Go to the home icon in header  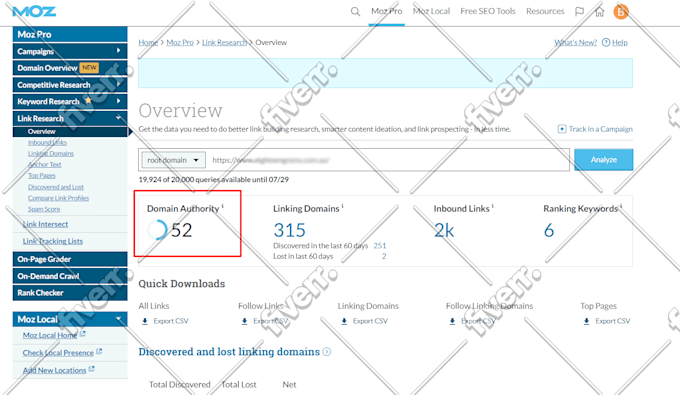pos(599,11)
